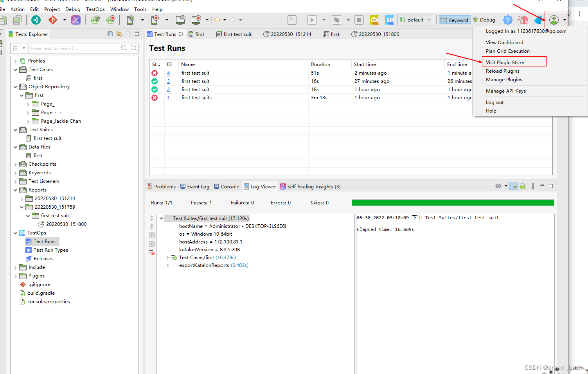The width and height of the screenshot is (588, 374).
Task: Expand Test Cases/first log node
Action: click(167, 258)
